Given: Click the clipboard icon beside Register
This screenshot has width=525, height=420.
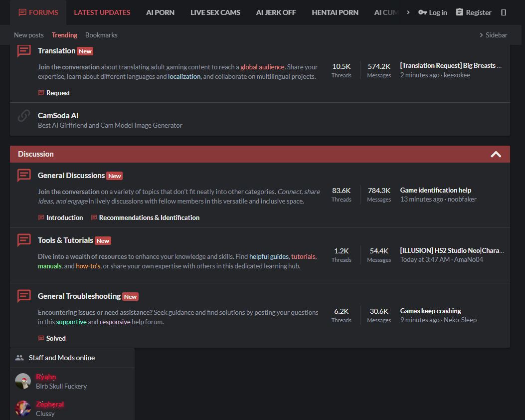Looking at the screenshot, I should tap(460, 12).
